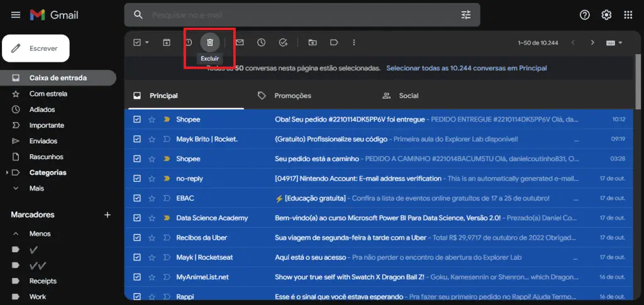
Task: Show search options filter icon
Action: 466,15
